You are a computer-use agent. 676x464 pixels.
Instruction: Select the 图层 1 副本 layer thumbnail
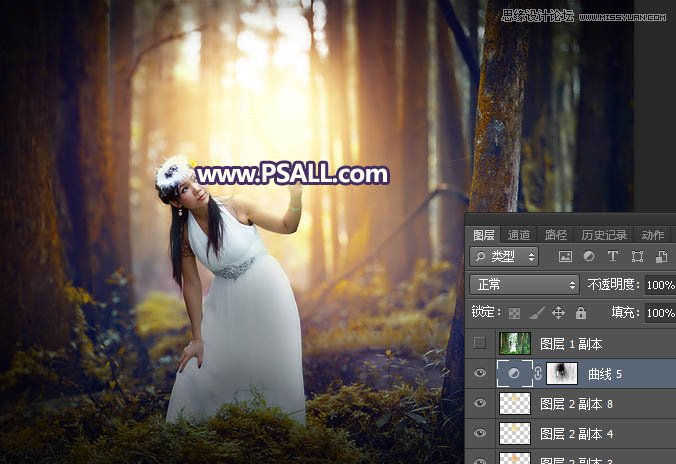pyautogui.click(x=515, y=343)
